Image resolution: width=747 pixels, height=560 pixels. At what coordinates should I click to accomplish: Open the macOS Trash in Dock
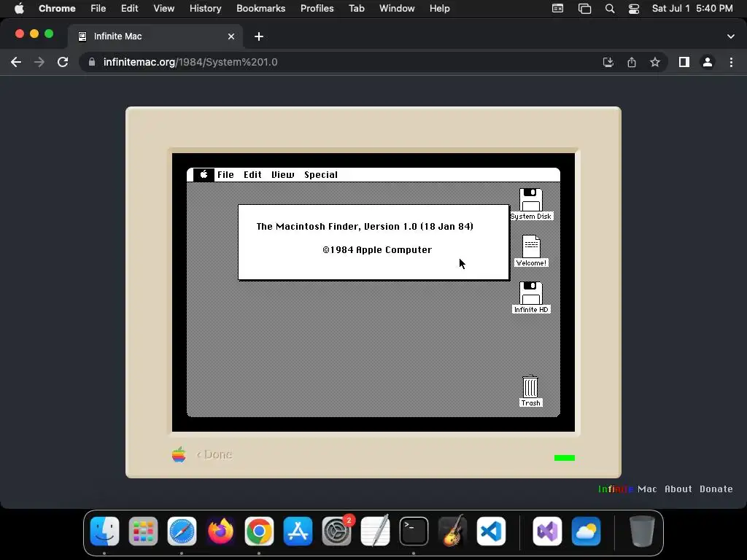coord(642,531)
